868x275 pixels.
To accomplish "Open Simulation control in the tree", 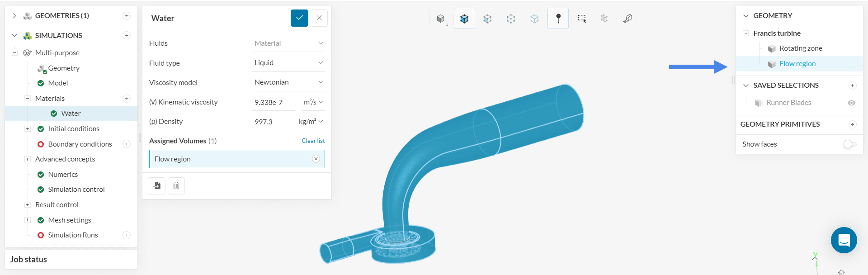I will (76, 190).
